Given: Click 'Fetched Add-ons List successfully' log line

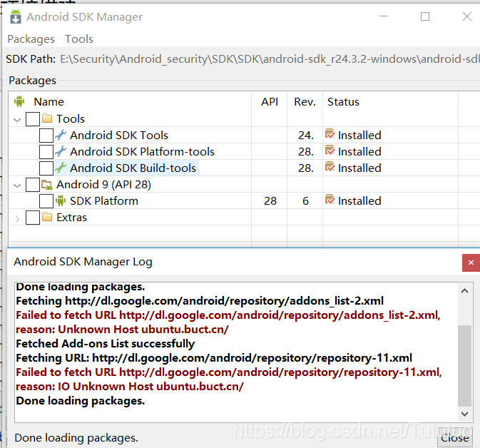Looking at the screenshot, I should pyautogui.click(x=105, y=344).
